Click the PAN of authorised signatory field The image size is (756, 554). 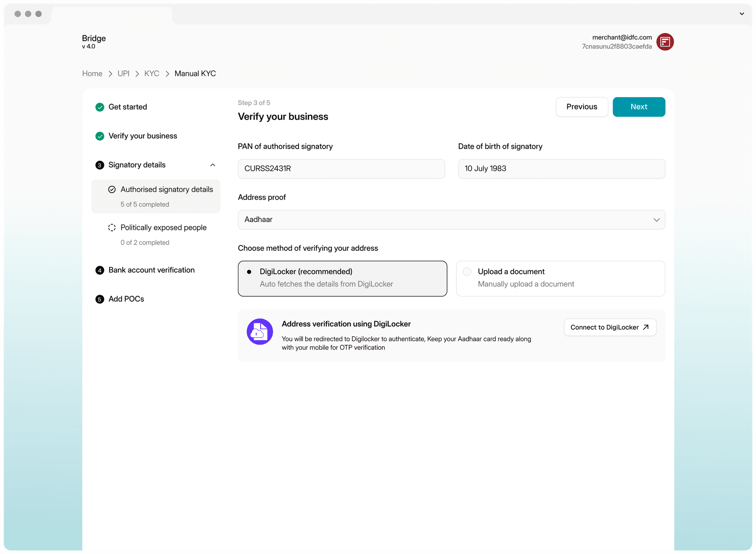click(x=341, y=169)
